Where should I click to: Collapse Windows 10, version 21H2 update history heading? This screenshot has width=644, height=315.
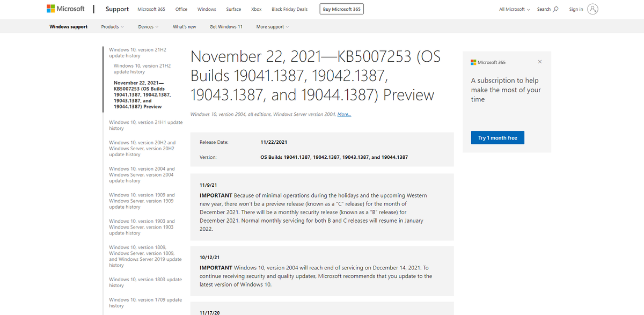point(137,53)
